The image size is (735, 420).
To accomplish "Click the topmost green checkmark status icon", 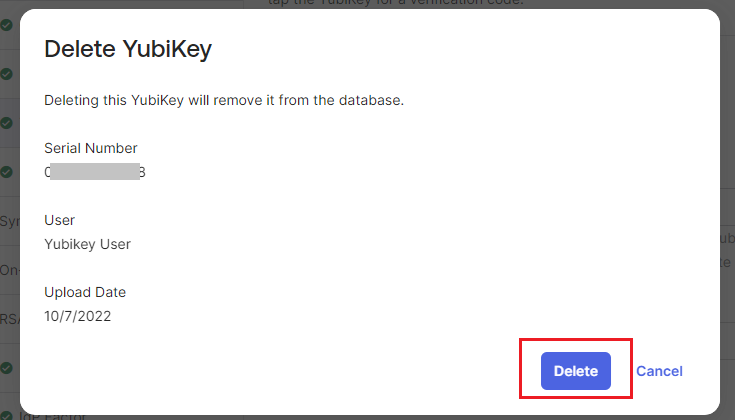I will [6, 25].
